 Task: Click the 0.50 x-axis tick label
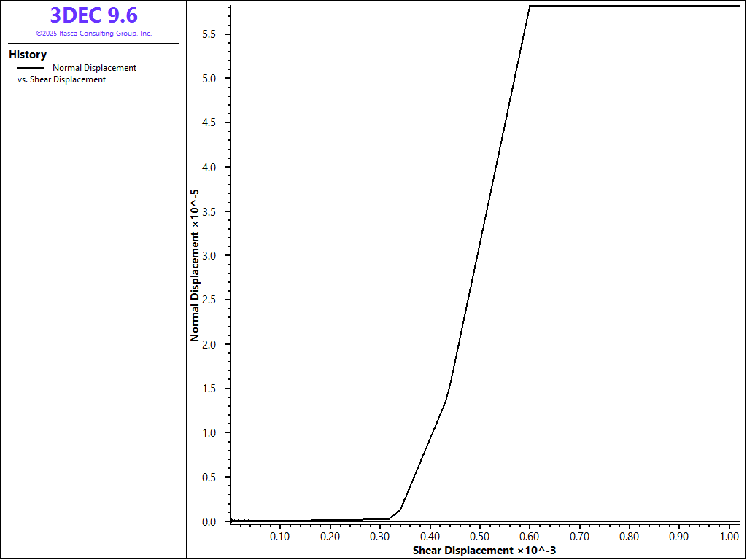point(479,537)
